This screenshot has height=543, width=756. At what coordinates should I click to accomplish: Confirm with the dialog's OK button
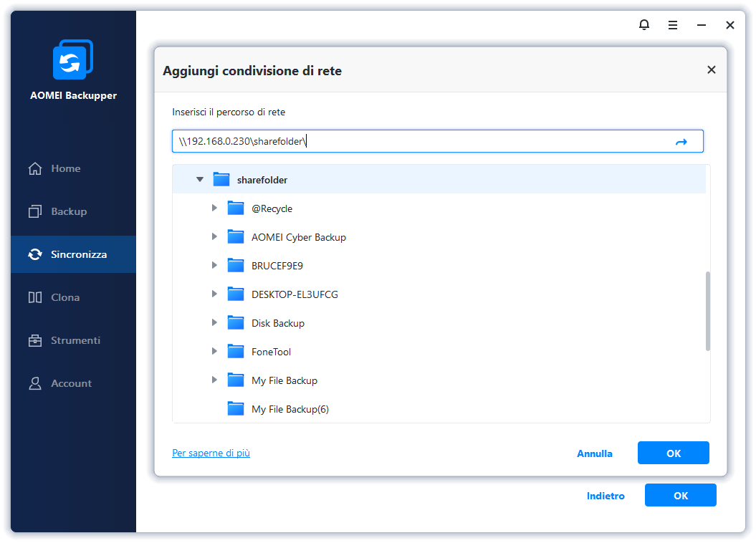[673, 453]
